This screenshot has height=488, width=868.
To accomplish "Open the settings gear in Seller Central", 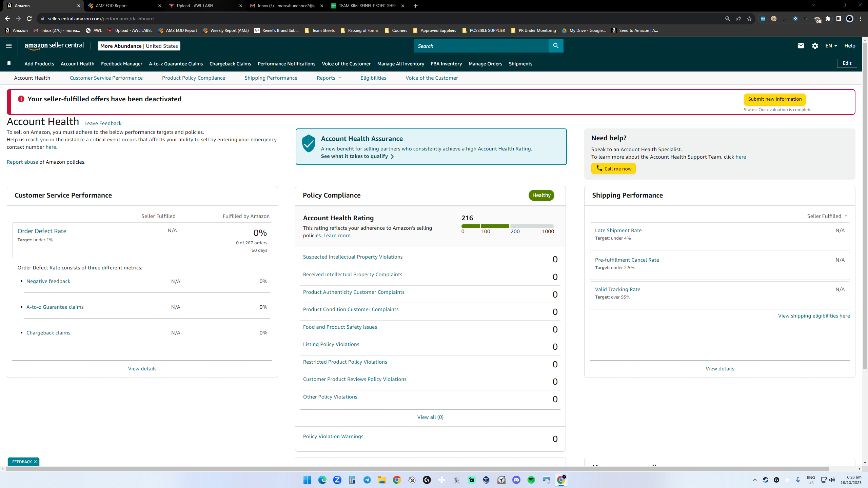I will point(815,46).
